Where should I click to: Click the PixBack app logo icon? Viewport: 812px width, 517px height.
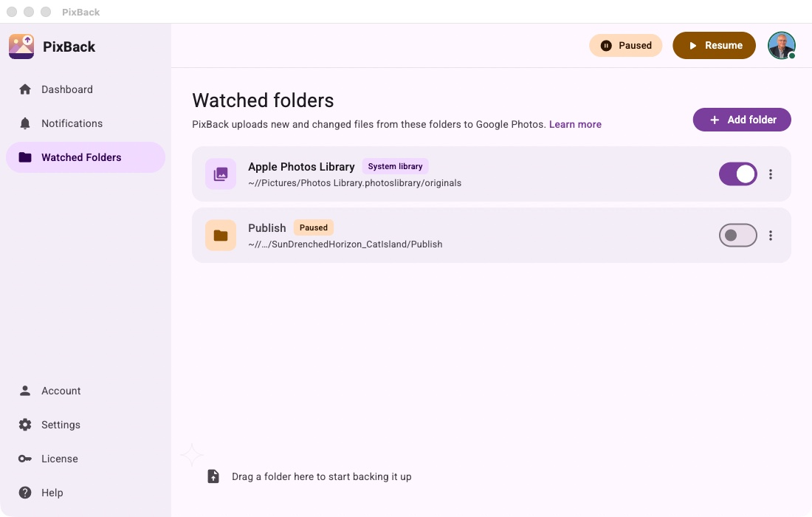pos(21,47)
